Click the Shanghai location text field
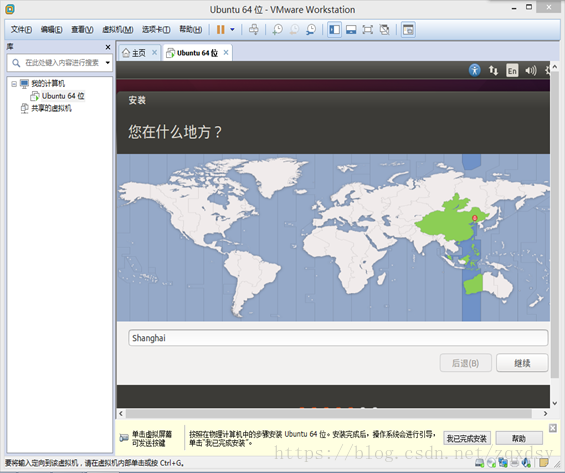This screenshot has width=565, height=473. click(x=338, y=338)
